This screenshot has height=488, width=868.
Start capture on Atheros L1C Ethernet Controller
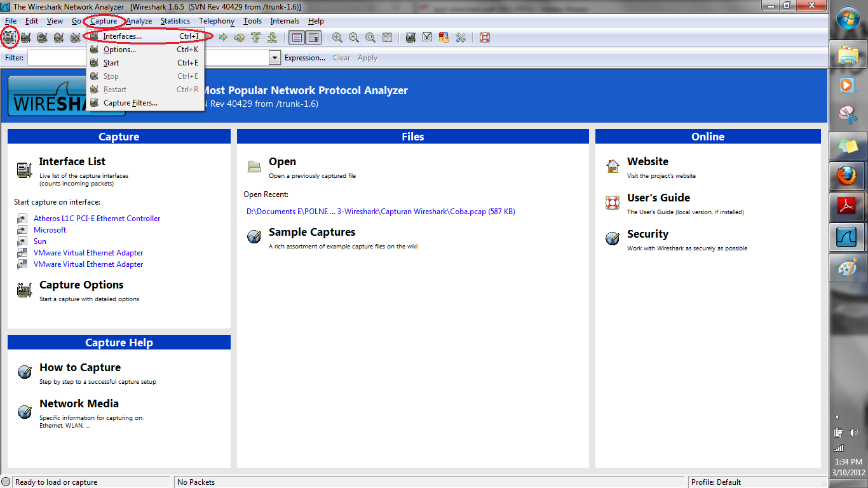click(97, 218)
